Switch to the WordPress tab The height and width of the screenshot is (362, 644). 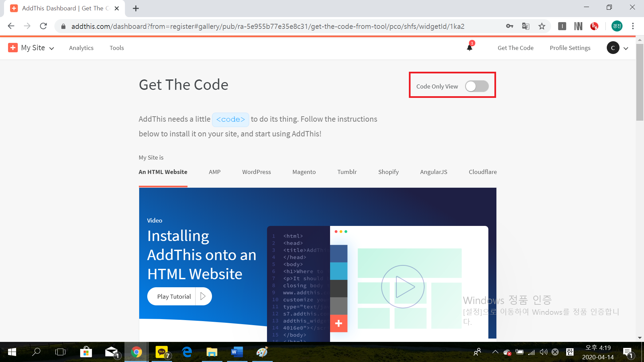(256, 172)
